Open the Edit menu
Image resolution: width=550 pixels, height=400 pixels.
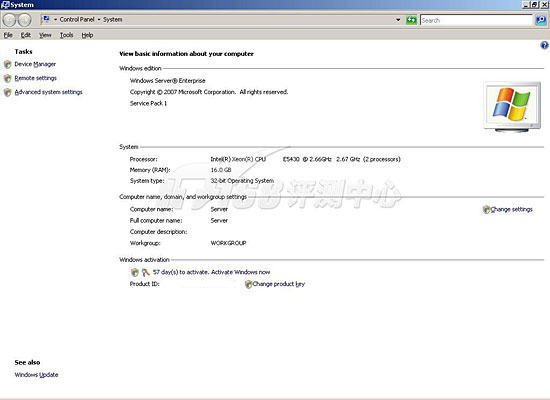point(26,35)
